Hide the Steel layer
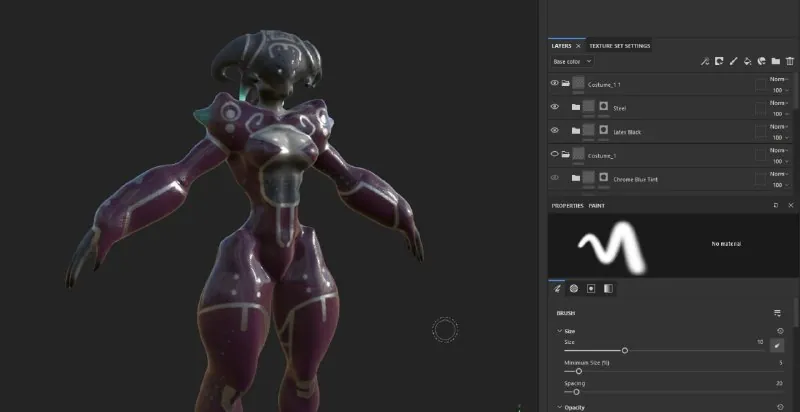This screenshot has height=412, width=800. click(555, 107)
